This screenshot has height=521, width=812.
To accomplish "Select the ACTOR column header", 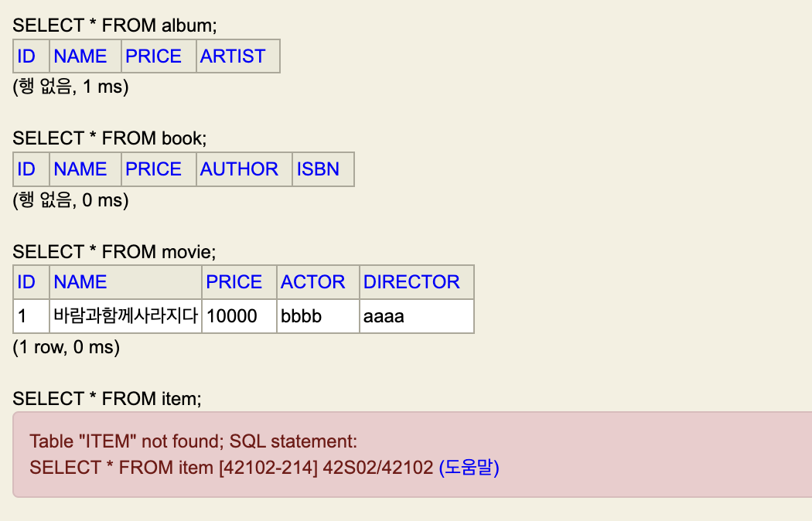I will click(x=312, y=282).
